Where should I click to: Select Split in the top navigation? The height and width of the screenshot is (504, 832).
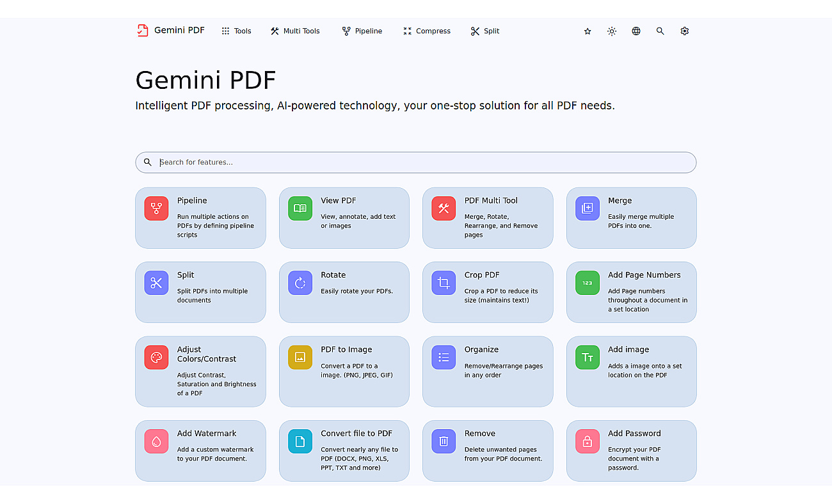[485, 31]
